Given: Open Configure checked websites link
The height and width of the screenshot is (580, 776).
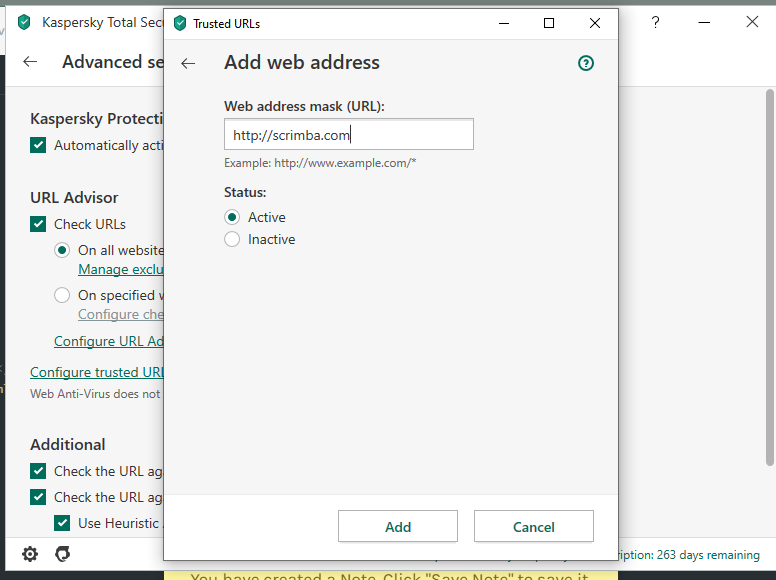Looking at the screenshot, I should click(121, 315).
